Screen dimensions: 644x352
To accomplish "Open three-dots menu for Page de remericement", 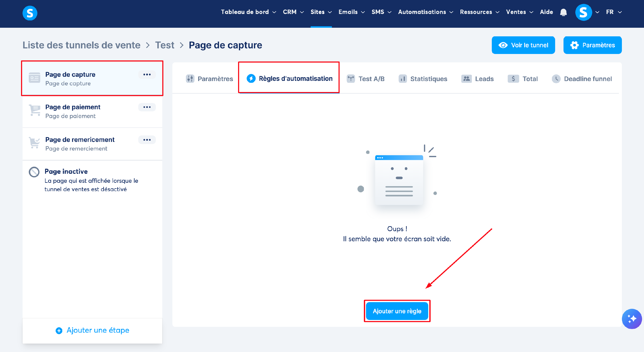I will 147,140.
